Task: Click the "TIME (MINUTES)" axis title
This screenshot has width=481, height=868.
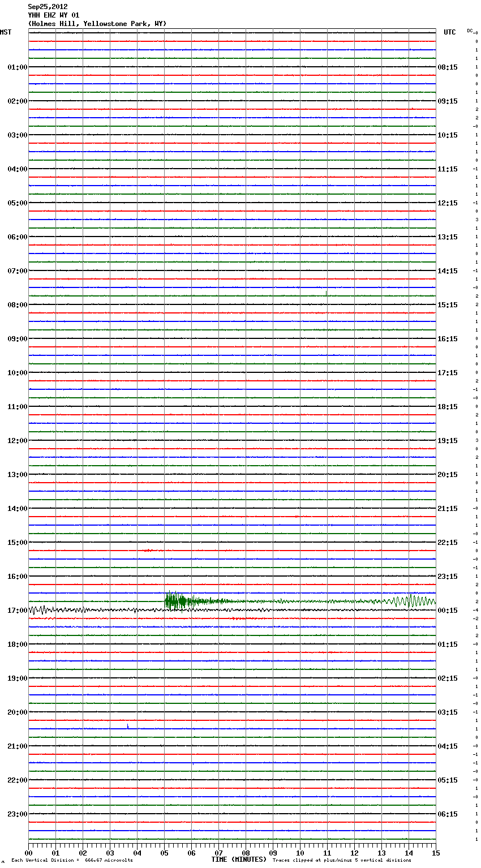Action: (x=239, y=860)
